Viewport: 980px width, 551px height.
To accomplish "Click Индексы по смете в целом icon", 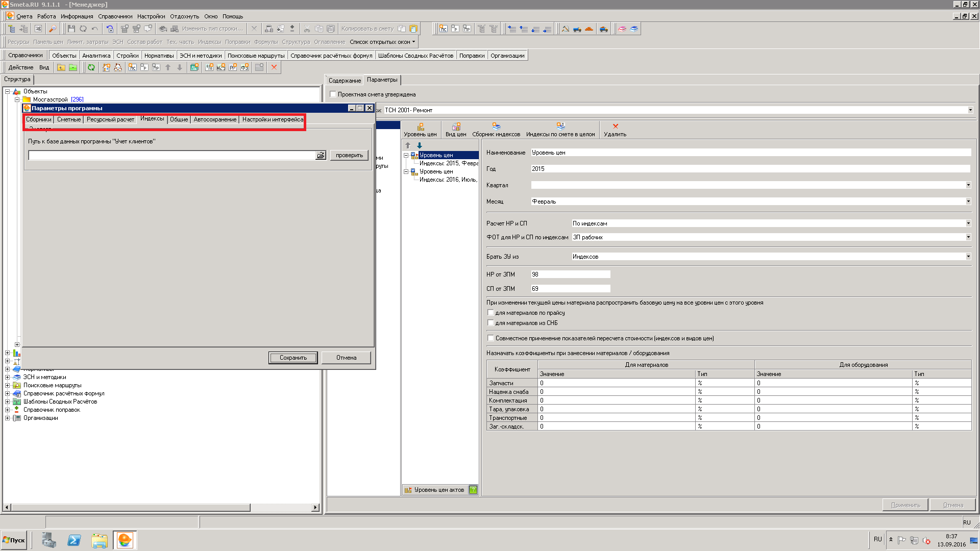I will coord(560,130).
